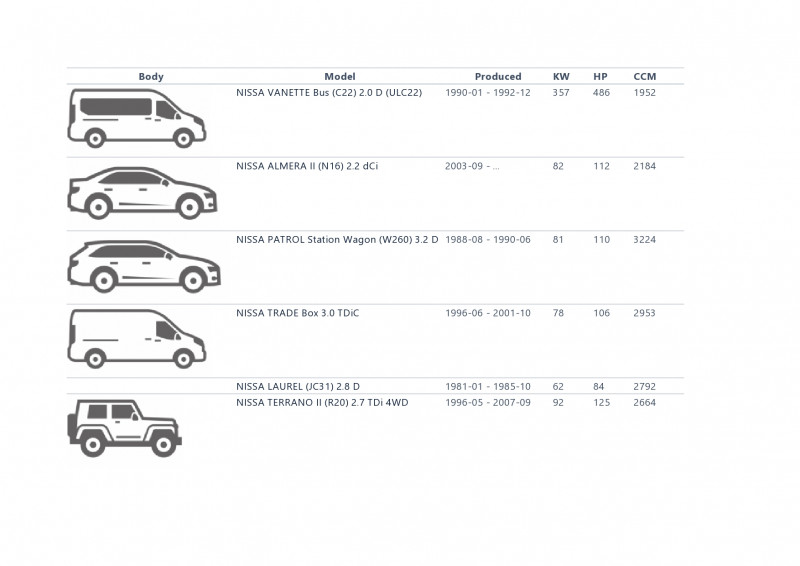Click the Body column header
Screen dimensions: 800x566
(151, 77)
